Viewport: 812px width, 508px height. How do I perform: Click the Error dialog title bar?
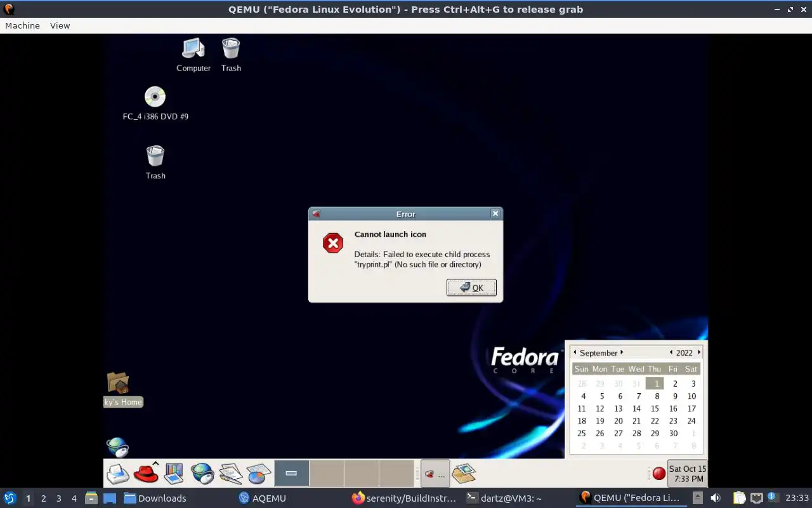point(406,214)
